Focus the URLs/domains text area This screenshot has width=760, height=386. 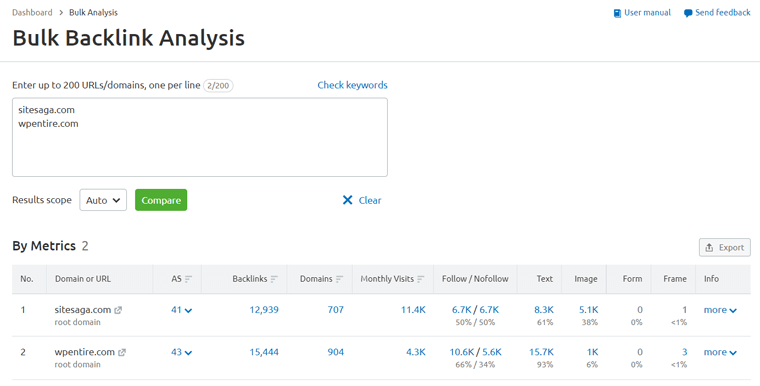click(x=200, y=137)
